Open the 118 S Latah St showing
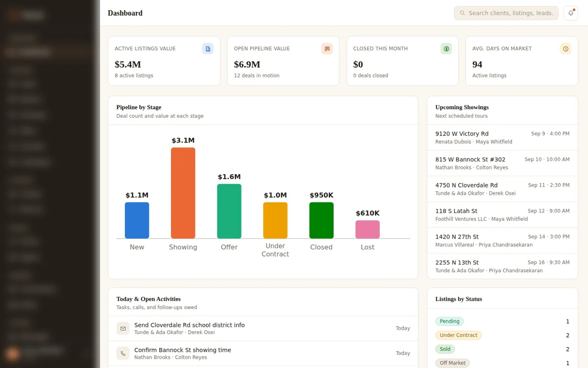The image size is (588, 368). (x=502, y=215)
